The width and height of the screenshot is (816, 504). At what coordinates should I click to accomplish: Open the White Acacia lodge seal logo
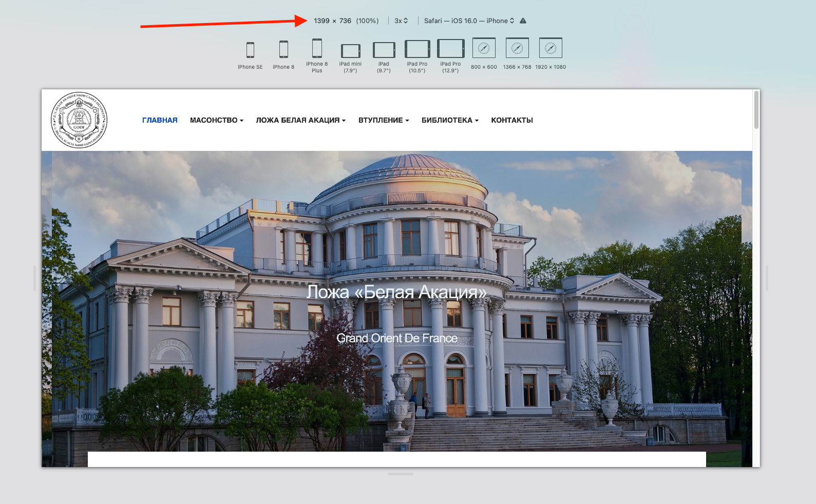click(79, 120)
